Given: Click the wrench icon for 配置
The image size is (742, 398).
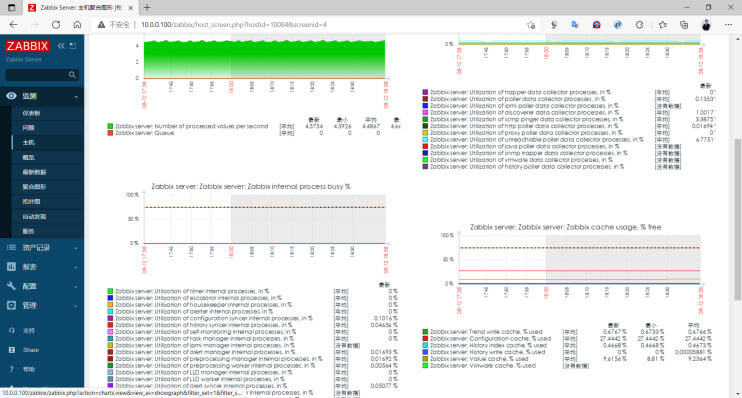Looking at the screenshot, I should click(11, 286).
